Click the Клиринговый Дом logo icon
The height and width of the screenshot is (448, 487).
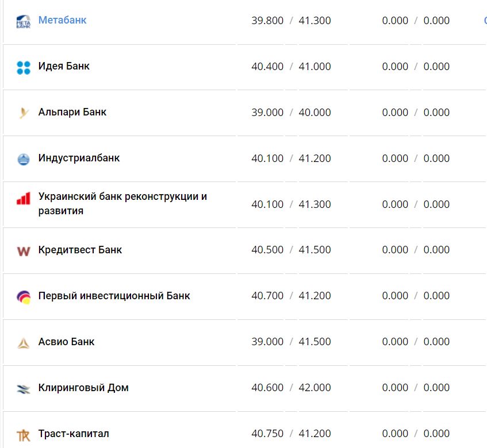pos(23,389)
